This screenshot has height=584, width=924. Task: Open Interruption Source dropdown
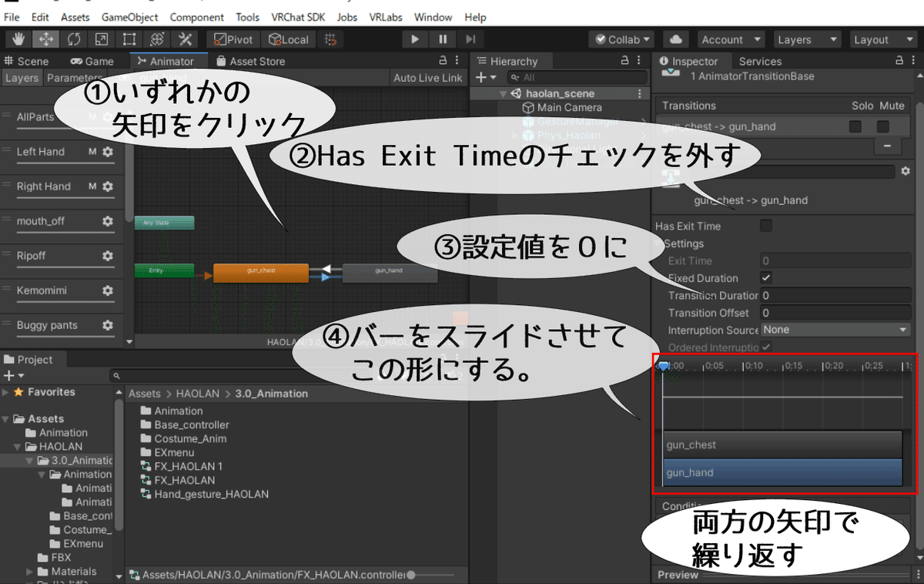[836, 330]
